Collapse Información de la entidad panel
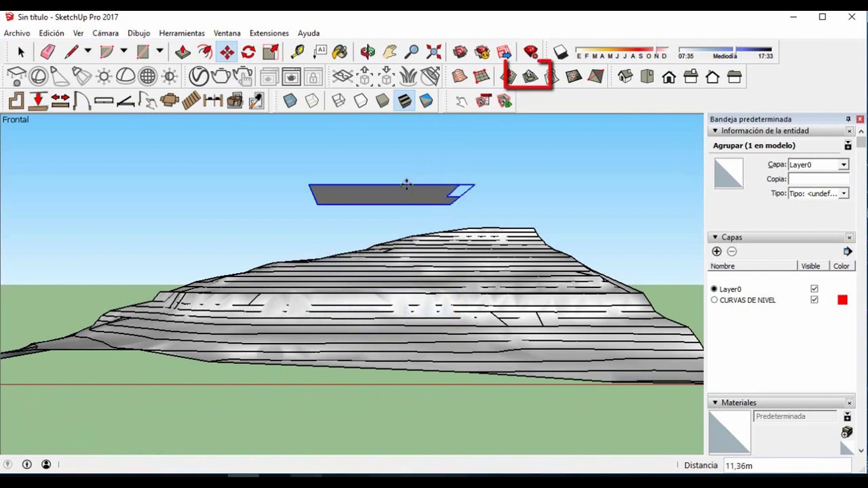Viewport: 868px width, 488px height. point(715,131)
